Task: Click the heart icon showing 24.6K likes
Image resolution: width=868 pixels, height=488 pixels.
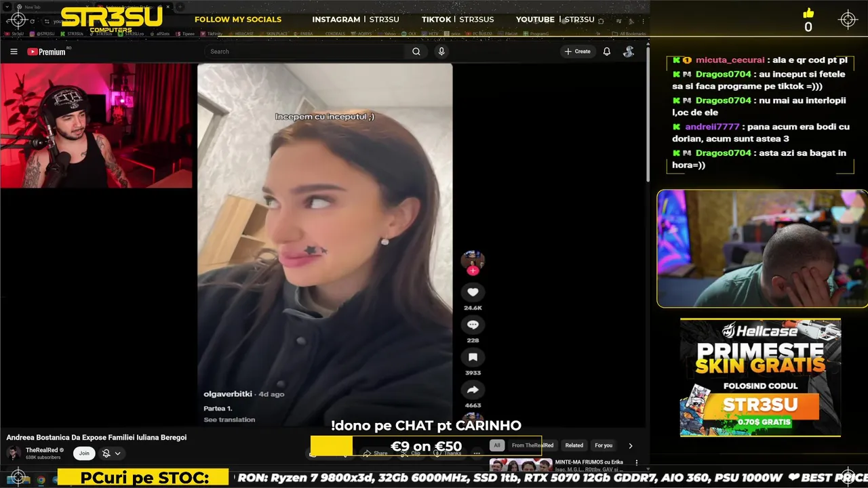Action: (x=473, y=292)
